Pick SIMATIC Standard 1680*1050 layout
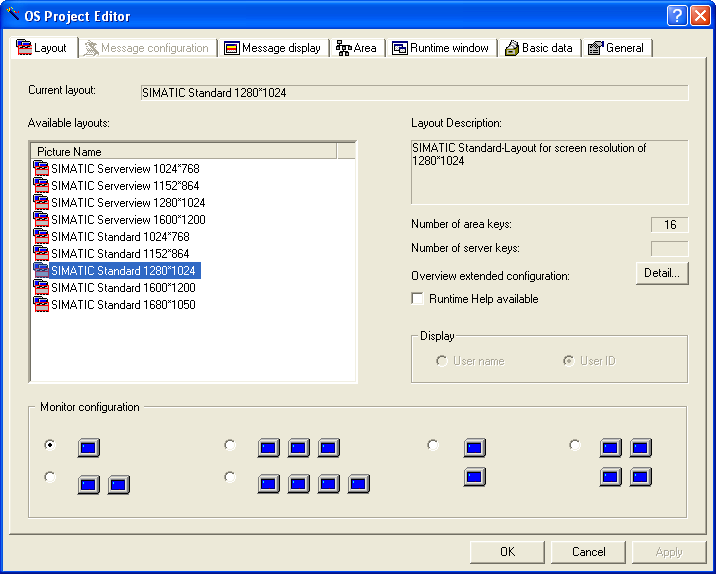This screenshot has height=574, width=716. click(x=123, y=305)
